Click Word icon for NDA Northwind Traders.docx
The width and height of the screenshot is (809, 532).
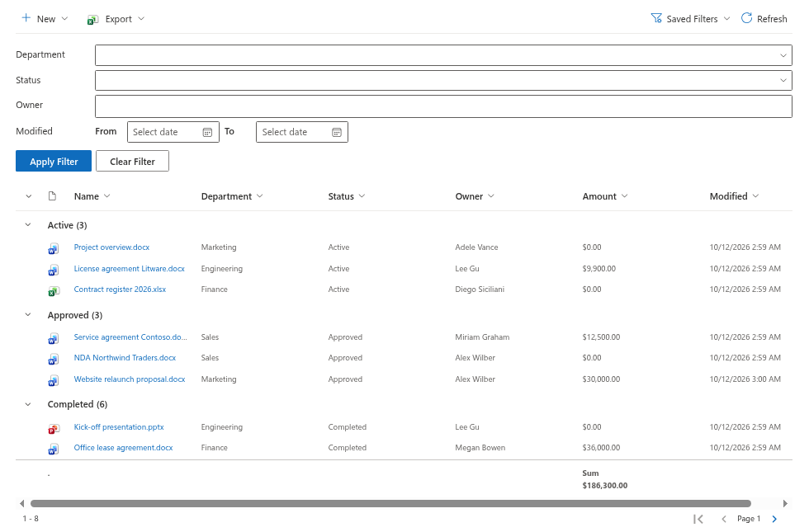53,359
